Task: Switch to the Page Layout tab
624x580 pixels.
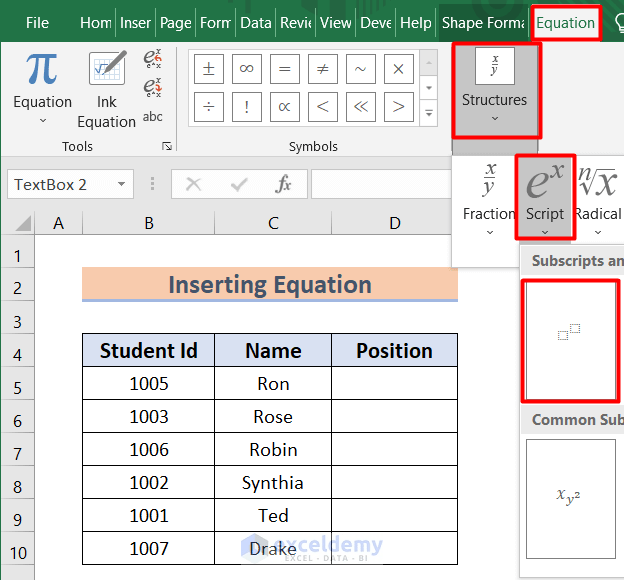Action: pos(176,23)
